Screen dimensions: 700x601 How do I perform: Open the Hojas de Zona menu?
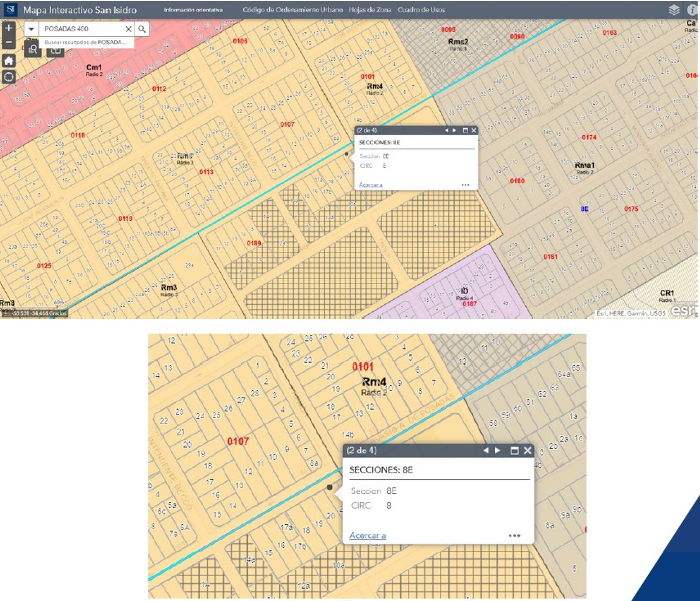370,10
